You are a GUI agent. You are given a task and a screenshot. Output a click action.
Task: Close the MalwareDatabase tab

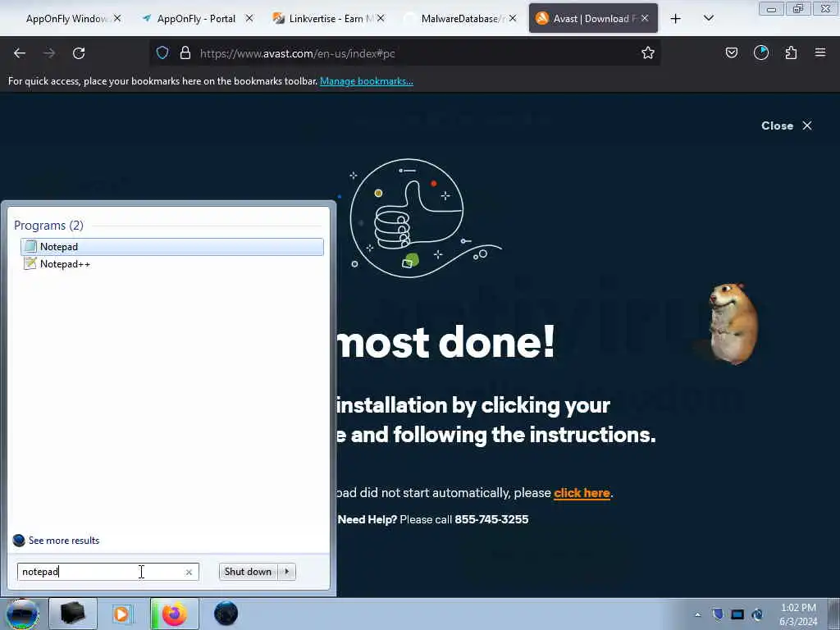point(513,18)
